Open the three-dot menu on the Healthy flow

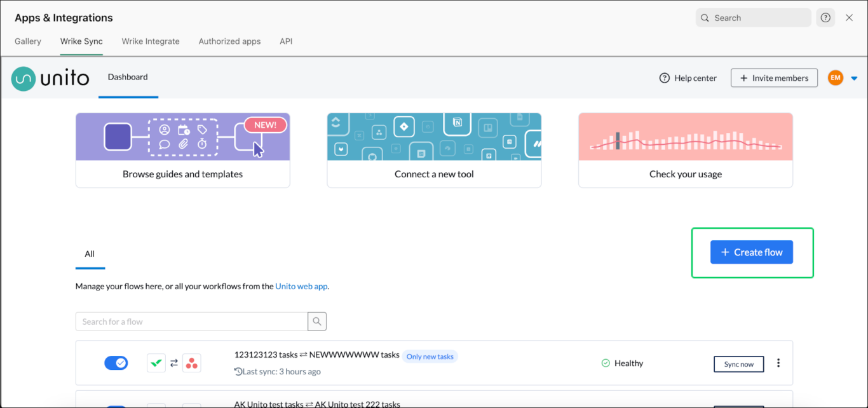click(778, 363)
